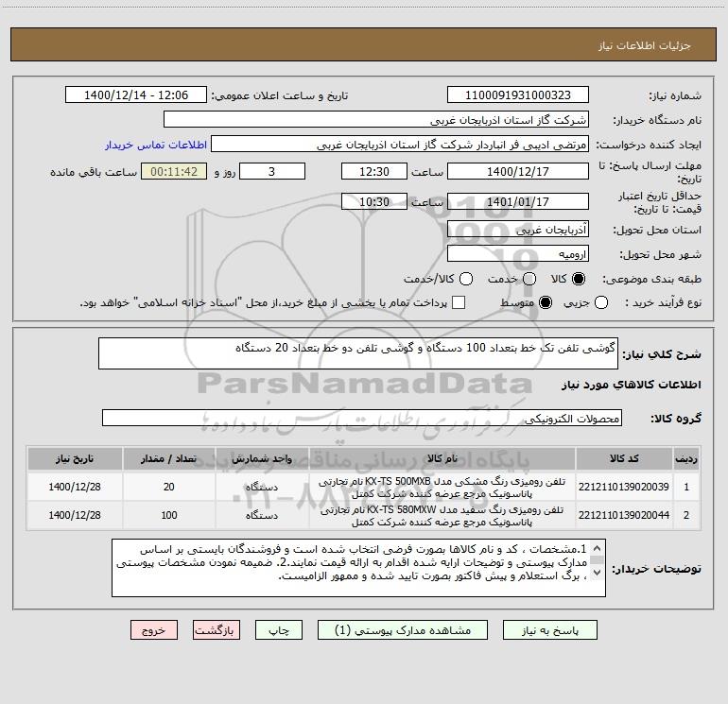
Task: Click date 1400/12/28 in row 2
Action: [75, 515]
